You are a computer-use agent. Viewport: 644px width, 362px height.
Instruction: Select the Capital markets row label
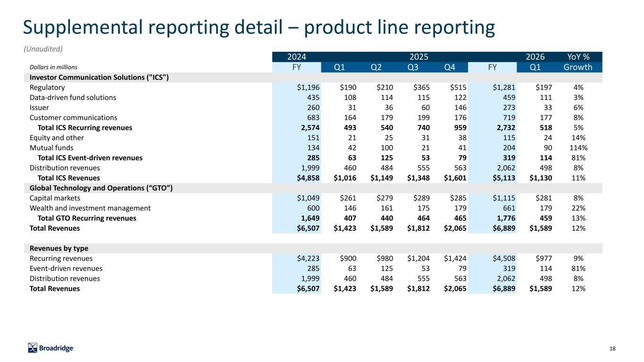pos(55,198)
